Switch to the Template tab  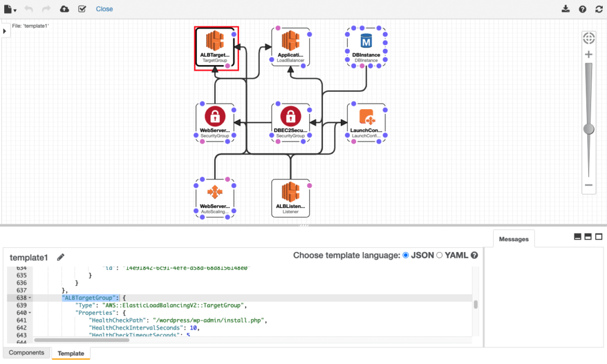(x=71, y=353)
